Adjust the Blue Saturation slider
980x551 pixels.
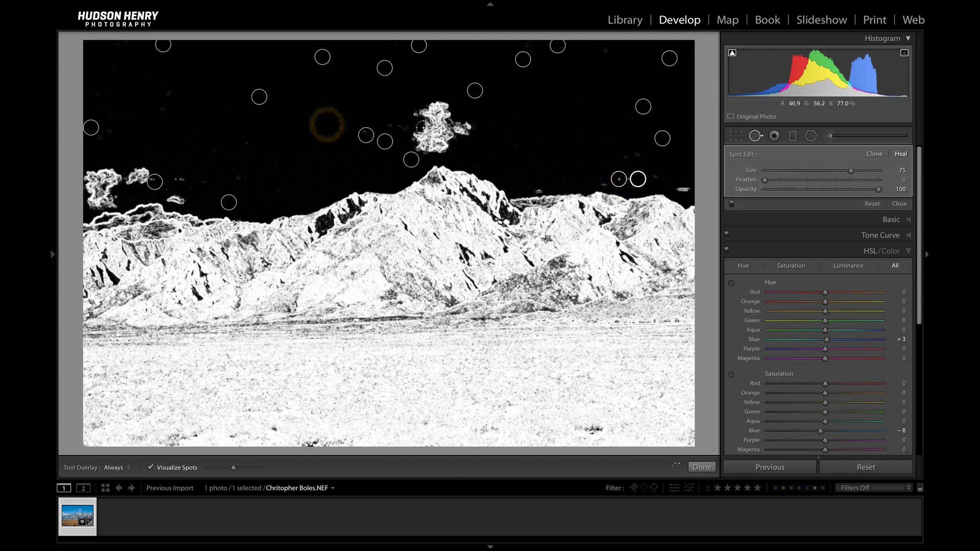(820, 431)
